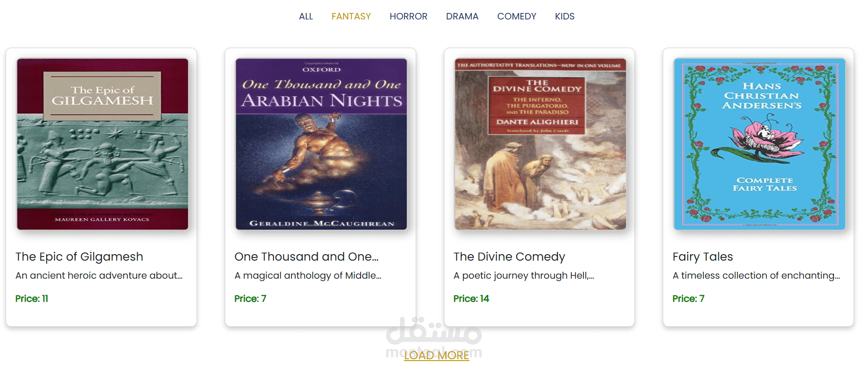Click the 'A magical anthology of Middle...' description
Screen dimensions: 868x368
coord(308,275)
